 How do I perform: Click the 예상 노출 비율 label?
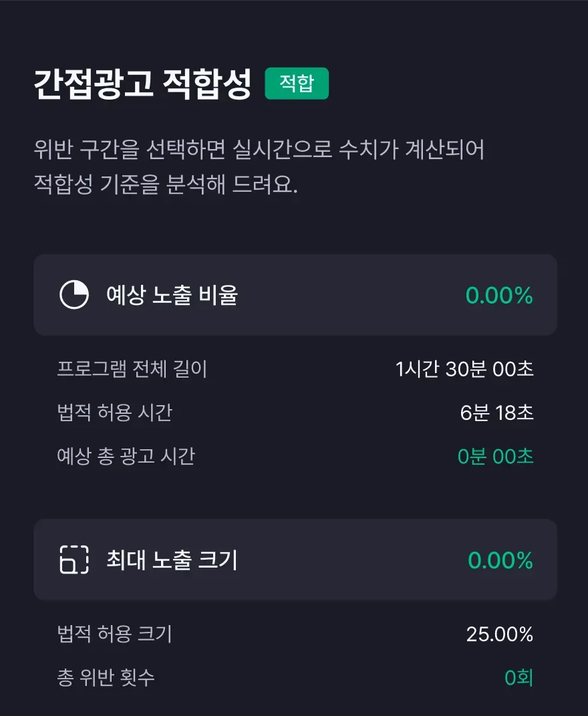[172, 295]
